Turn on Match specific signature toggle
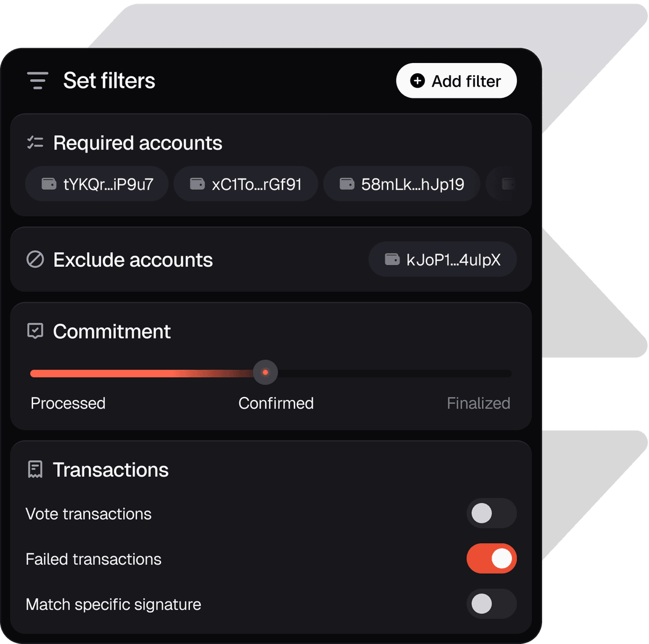The image size is (649, 644). pos(492,603)
